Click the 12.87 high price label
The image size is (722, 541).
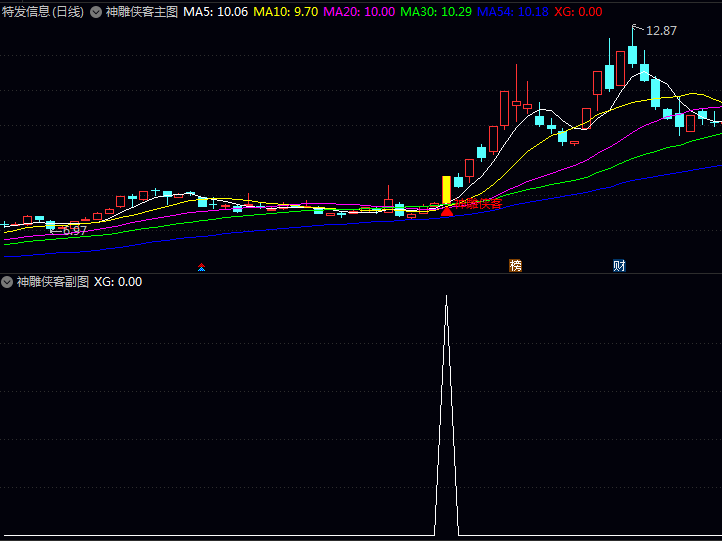tap(661, 31)
